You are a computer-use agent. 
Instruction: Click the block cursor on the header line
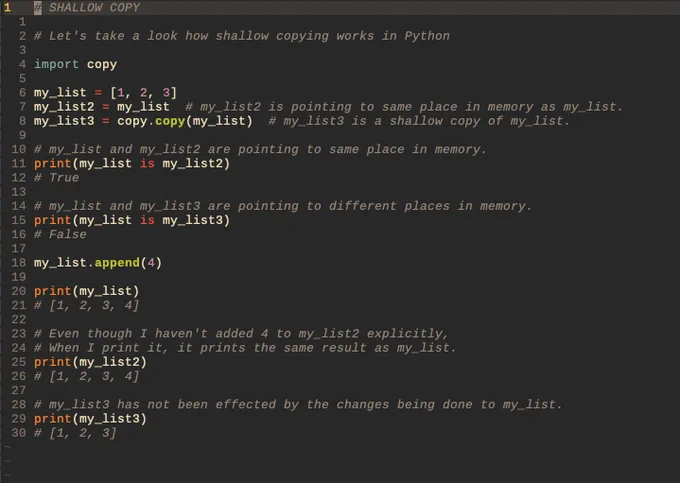(38, 7)
